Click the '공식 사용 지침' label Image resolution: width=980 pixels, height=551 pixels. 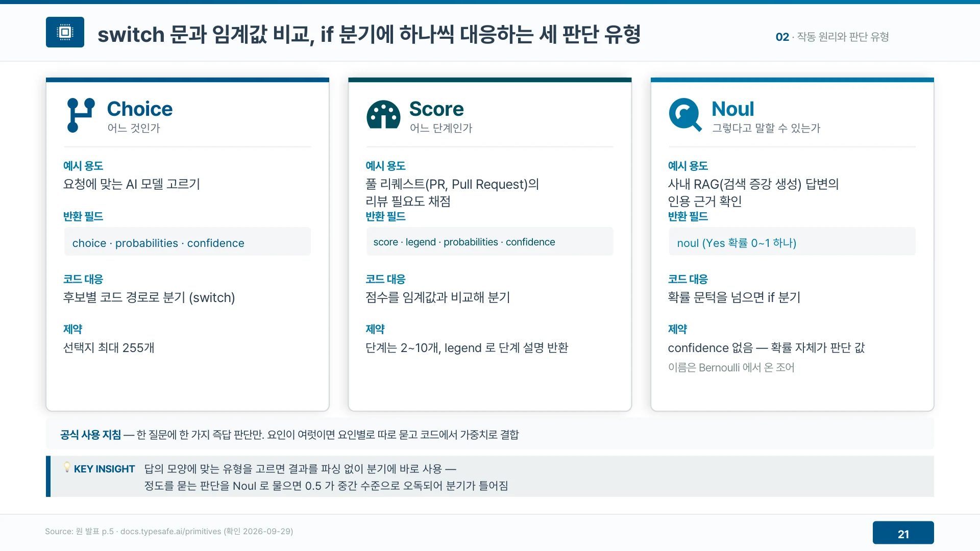[91, 435]
